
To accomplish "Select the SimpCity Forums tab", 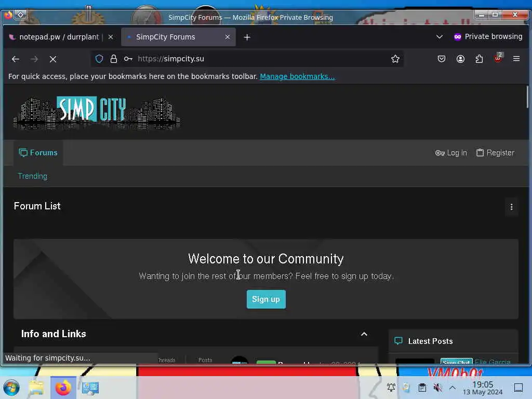I will pos(179,37).
